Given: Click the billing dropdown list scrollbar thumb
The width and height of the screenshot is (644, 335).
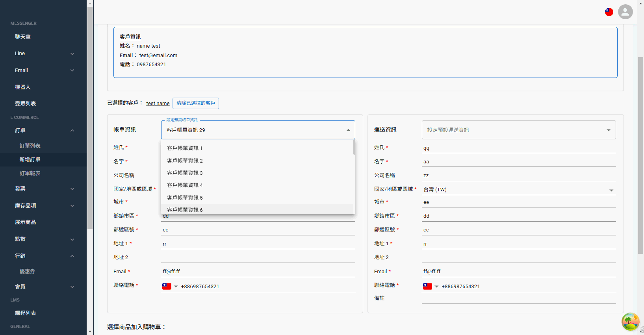Looking at the screenshot, I should point(354,147).
